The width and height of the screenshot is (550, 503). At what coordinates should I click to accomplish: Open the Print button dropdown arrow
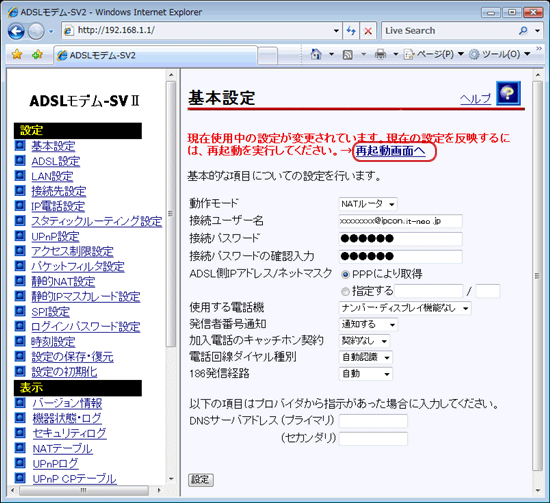coord(395,54)
